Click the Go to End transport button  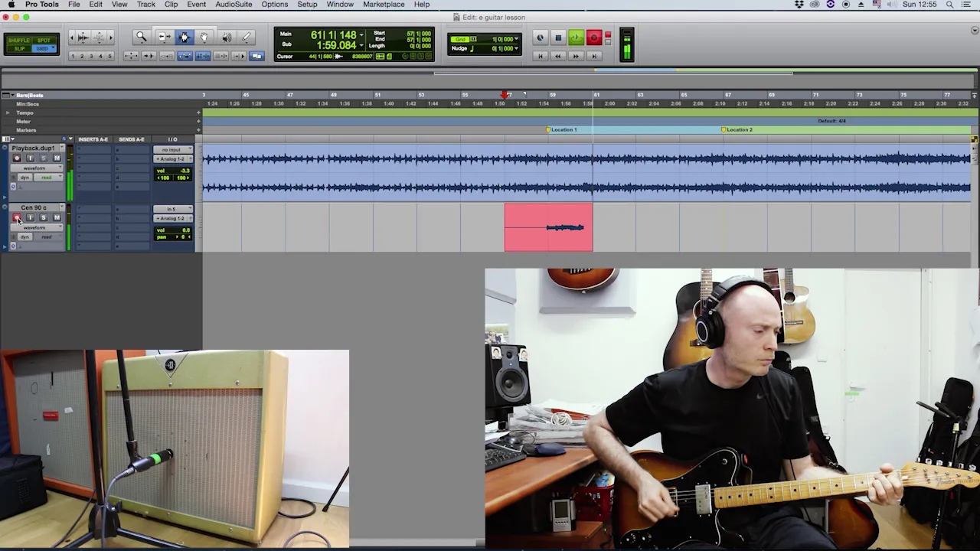click(x=594, y=56)
